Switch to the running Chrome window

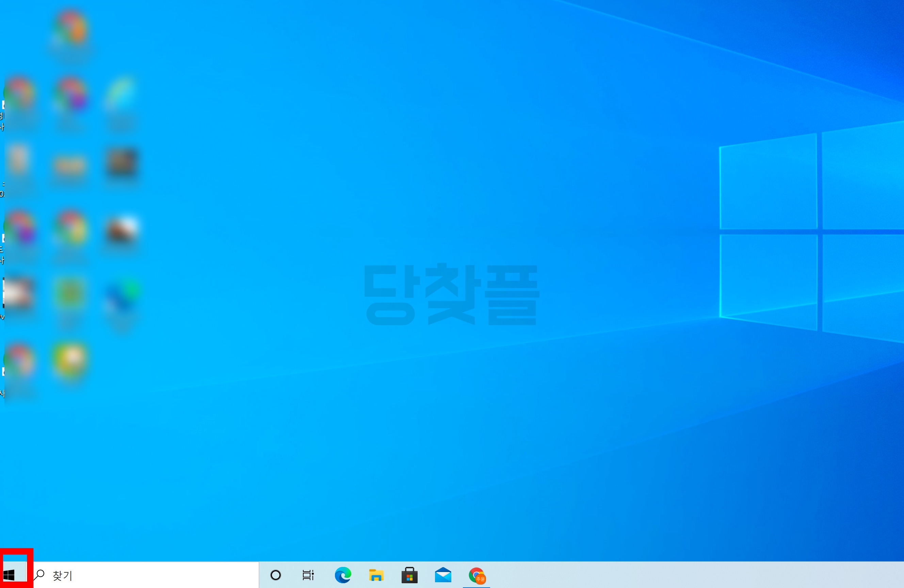pyautogui.click(x=477, y=575)
